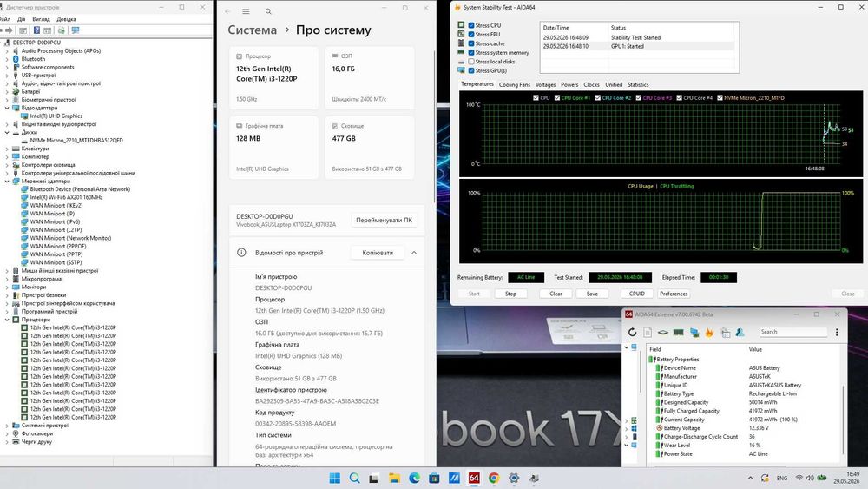Click the scan for hardware changes icon

(x=61, y=30)
